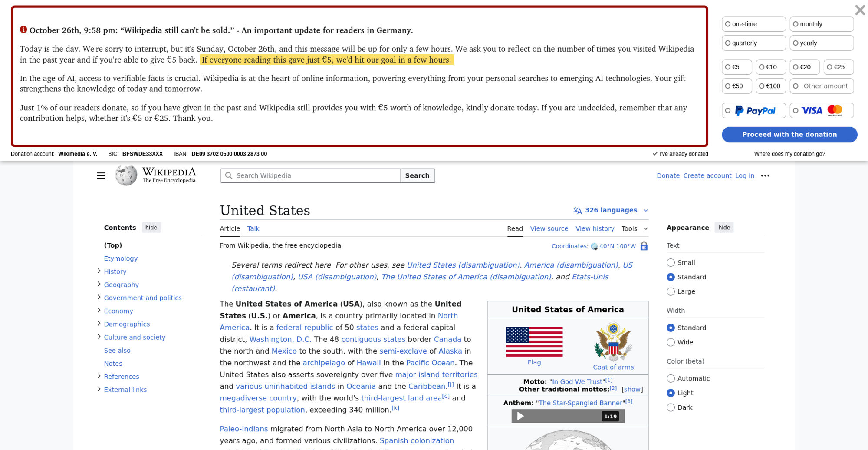Open the hamburger main menu icon

coord(101,175)
